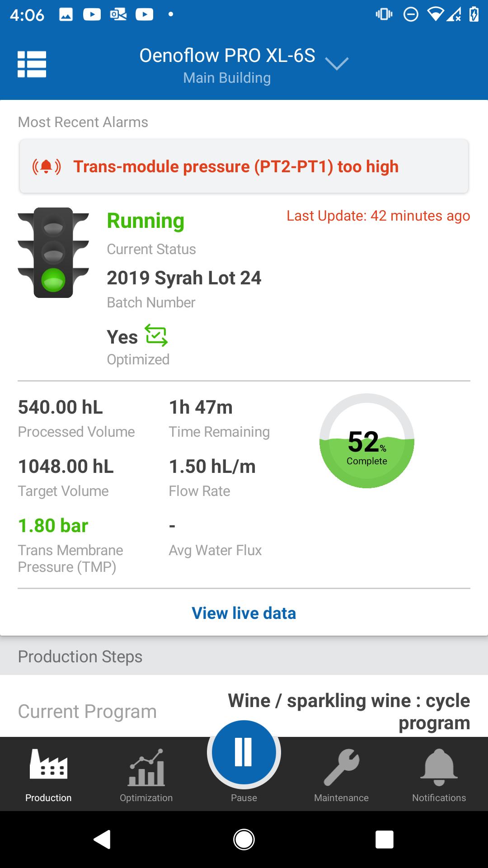Image resolution: width=488 pixels, height=868 pixels.
Task: Open View live data link
Action: 244,613
